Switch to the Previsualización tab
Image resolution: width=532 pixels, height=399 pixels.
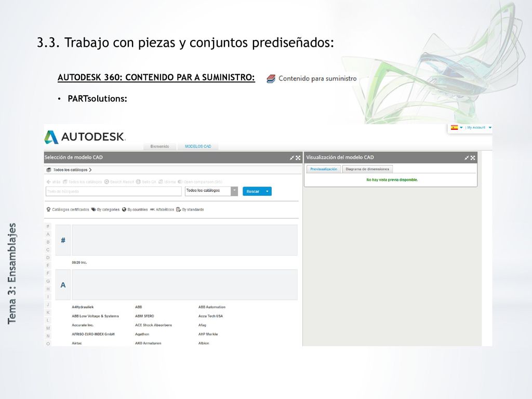[x=324, y=169]
